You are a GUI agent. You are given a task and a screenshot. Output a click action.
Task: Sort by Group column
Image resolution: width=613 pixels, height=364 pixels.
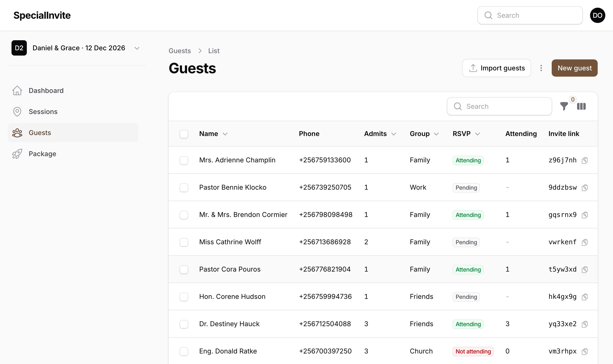[x=424, y=134]
